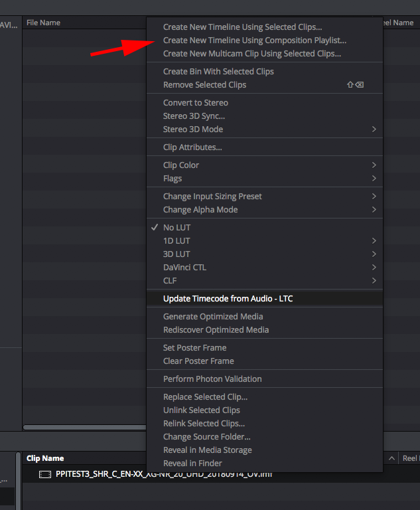
Task: Select Create New Multicam Clip Using Selected Clips
Action: 265,54
